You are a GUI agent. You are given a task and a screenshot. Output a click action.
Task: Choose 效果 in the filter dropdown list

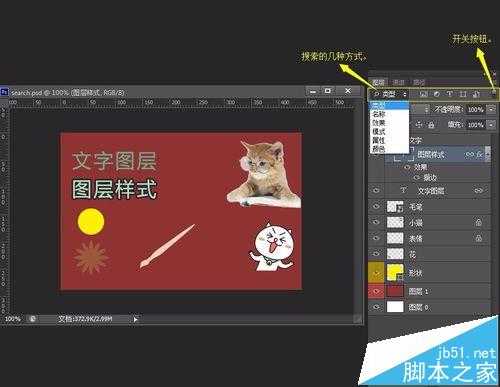point(389,122)
